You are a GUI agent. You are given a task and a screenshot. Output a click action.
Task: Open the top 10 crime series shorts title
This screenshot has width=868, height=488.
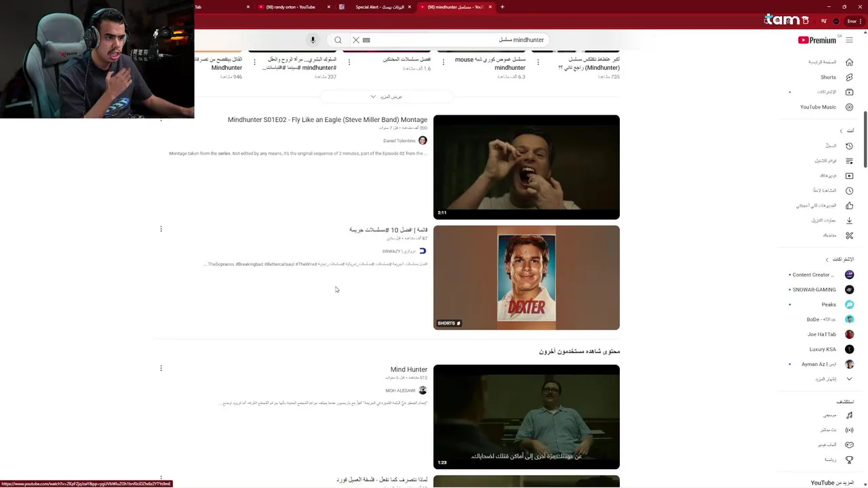(x=389, y=230)
